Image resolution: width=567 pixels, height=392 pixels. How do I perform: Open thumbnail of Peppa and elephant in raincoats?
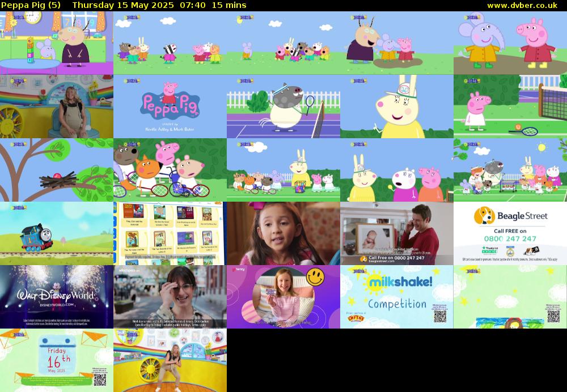[x=510, y=43]
